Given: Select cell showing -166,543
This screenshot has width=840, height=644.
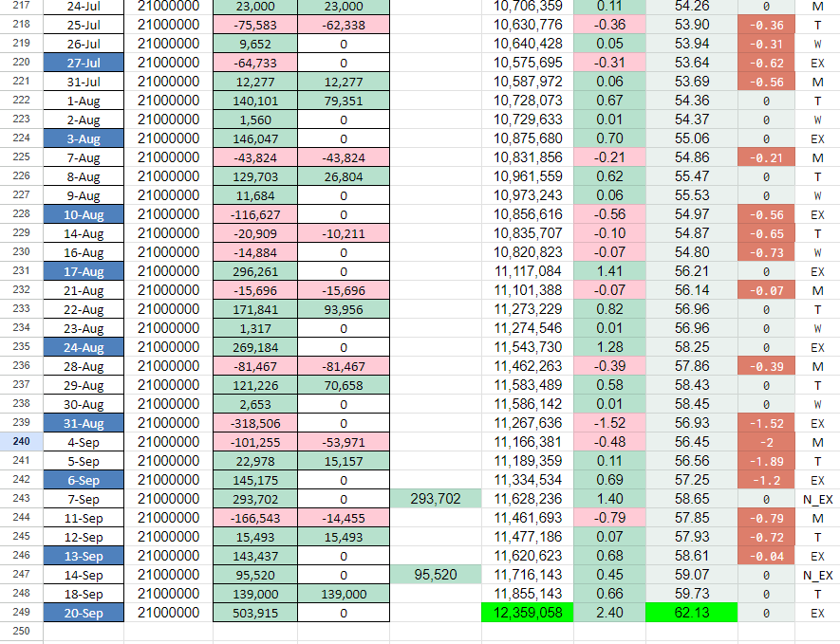Looking at the screenshot, I should (x=255, y=518).
